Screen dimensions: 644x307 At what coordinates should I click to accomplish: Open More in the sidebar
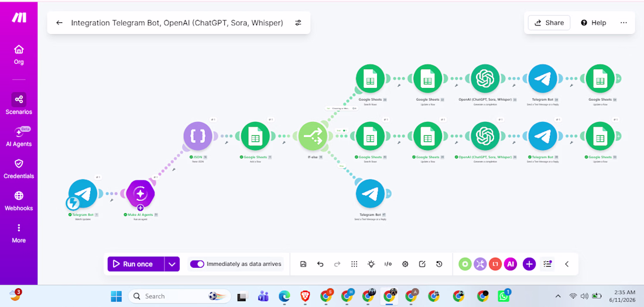pos(19,233)
